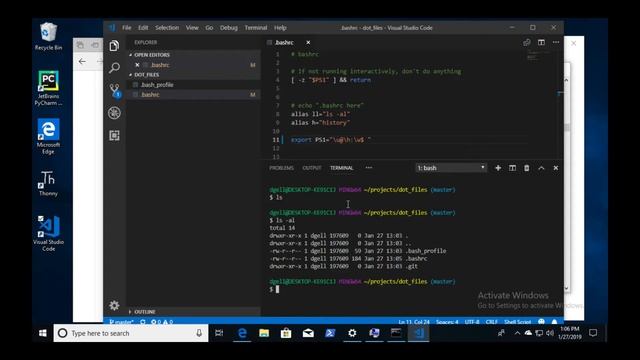Open the Edit menu
640x360 pixels.
click(143, 28)
